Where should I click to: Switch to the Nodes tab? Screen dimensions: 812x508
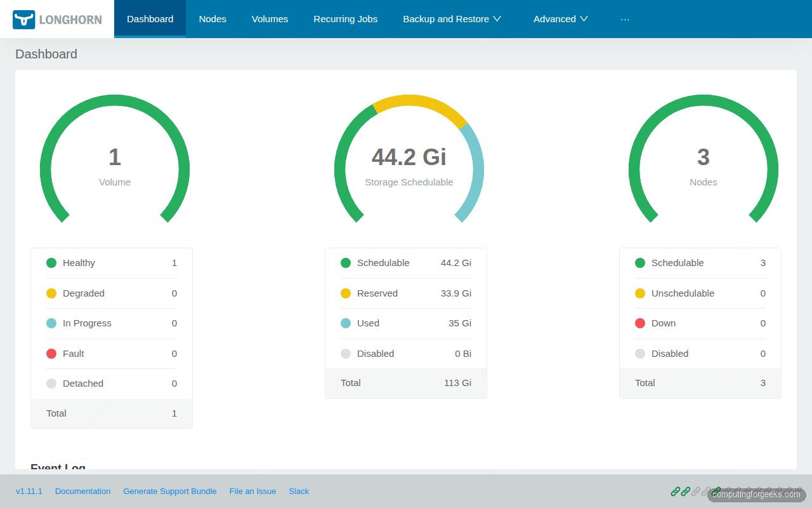click(x=213, y=18)
